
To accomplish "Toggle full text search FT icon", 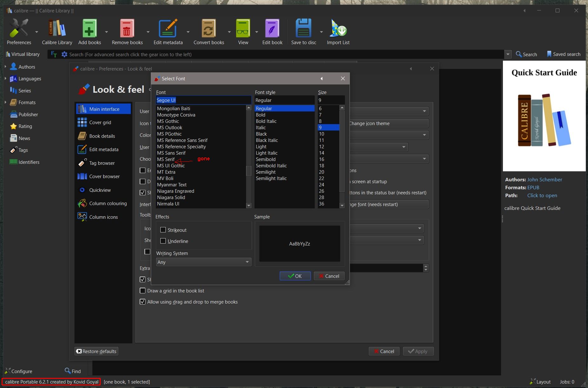I will 54,54.
